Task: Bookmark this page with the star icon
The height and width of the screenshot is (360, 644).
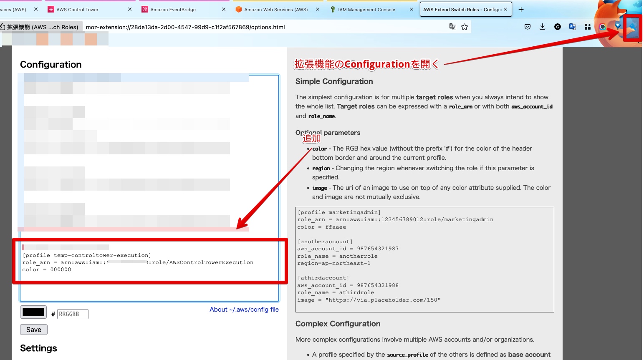Action: (465, 26)
